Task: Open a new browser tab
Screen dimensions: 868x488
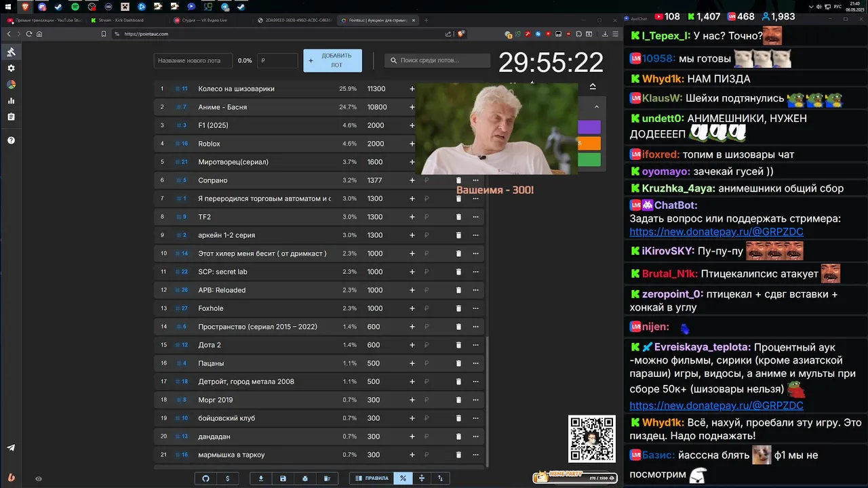Action: (427, 20)
